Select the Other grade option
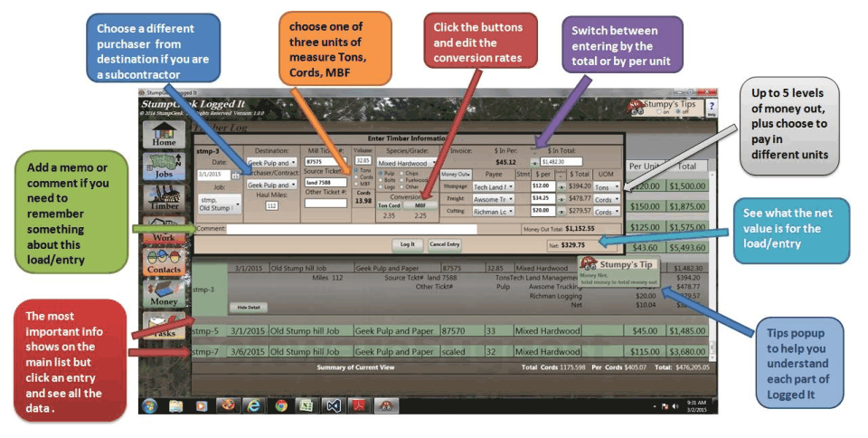 point(409,187)
